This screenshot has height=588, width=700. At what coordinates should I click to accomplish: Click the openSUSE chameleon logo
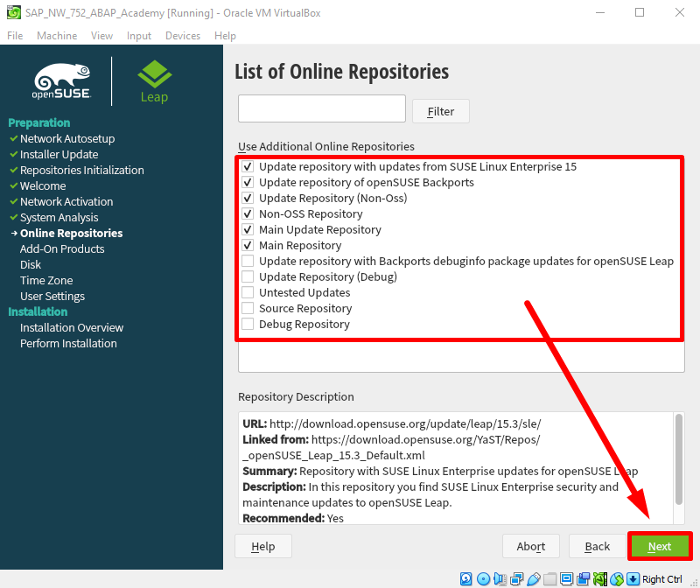(61, 80)
